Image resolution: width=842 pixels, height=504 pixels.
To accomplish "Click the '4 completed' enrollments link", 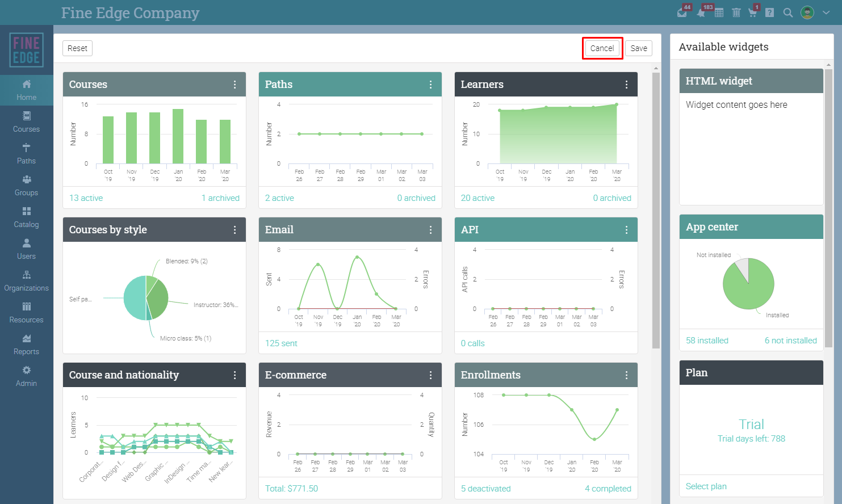I will 608,489.
